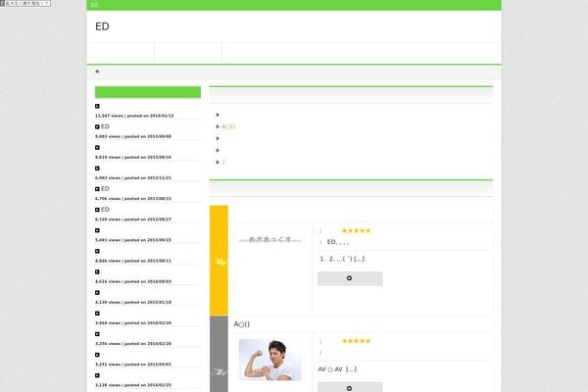588x392 pixels.
Task: Open the ED site title in the header
Action: click(102, 26)
